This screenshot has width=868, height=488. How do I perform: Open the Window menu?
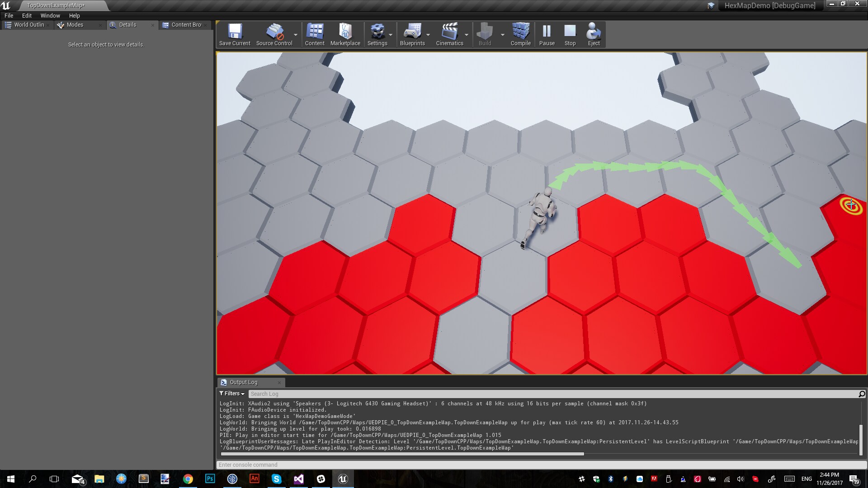click(x=50, y=15)
